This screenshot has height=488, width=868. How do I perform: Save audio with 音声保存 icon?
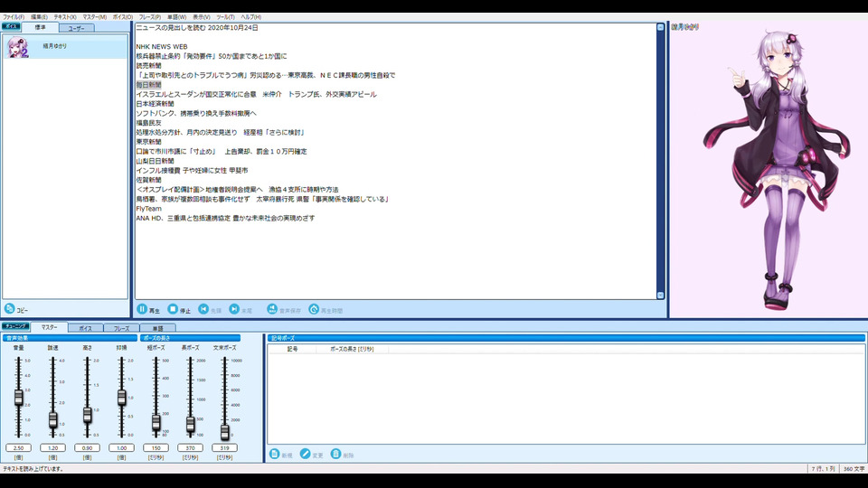pyautogui.click(x=272, y=309)
